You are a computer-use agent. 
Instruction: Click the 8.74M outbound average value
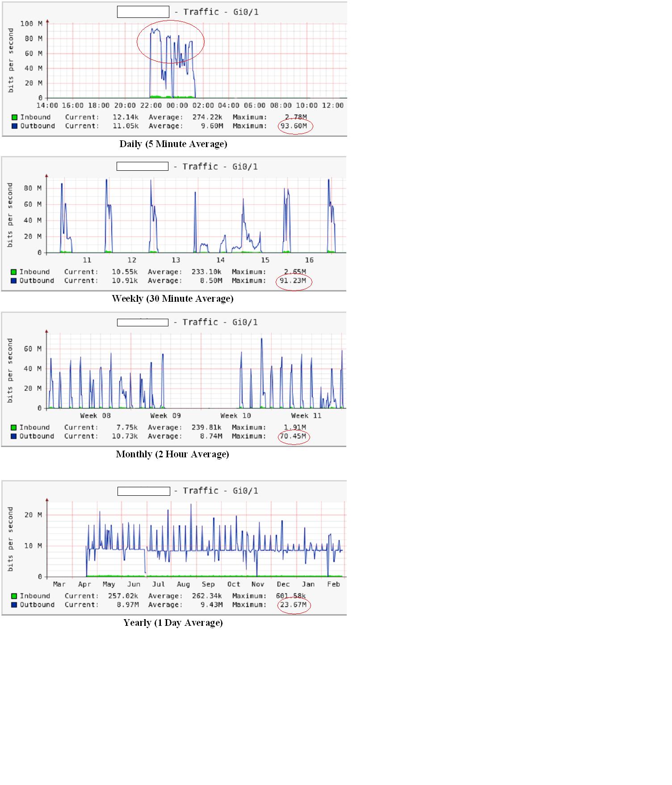pos(211,436)
